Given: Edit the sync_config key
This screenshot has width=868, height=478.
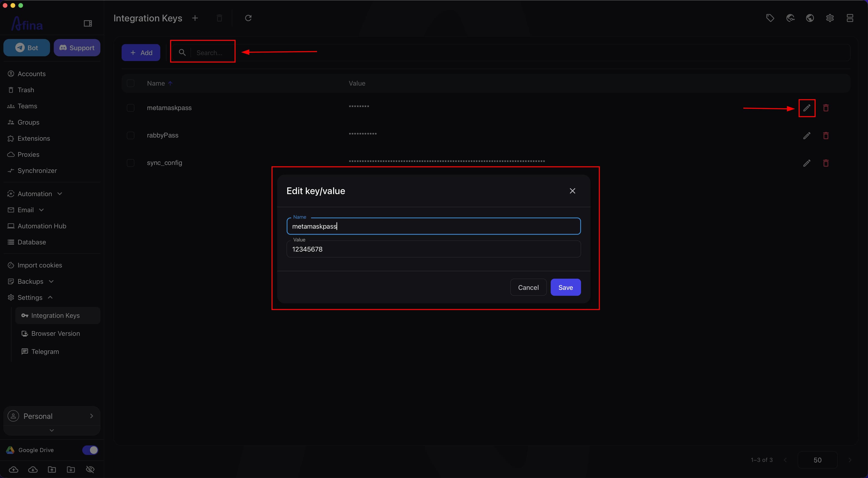Looking at the screenshot, I should click(807, 163).
